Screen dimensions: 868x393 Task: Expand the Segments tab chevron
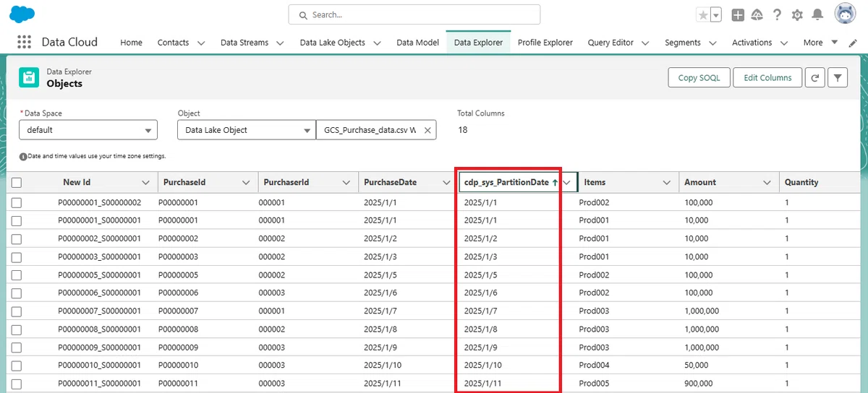point(712,43)
